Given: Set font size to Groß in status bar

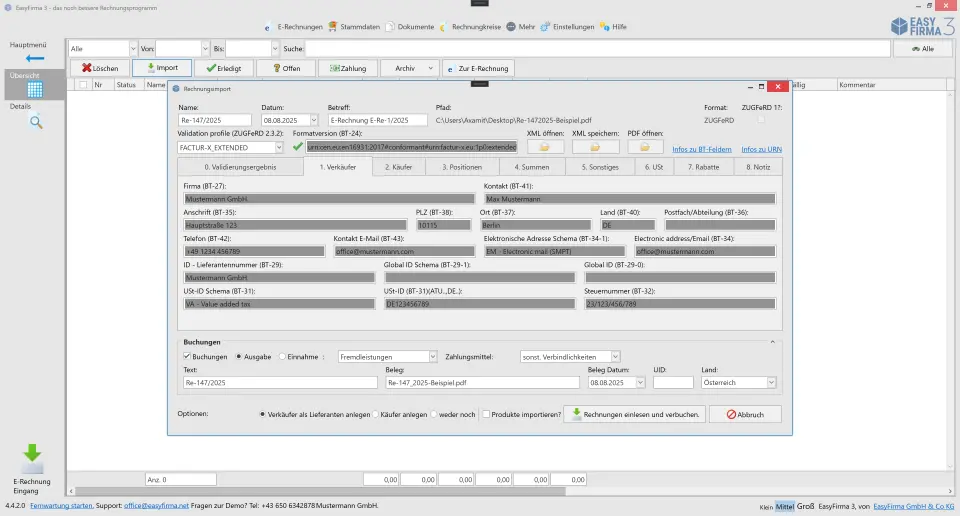Looking at the screenshot, I should point(805,506).
